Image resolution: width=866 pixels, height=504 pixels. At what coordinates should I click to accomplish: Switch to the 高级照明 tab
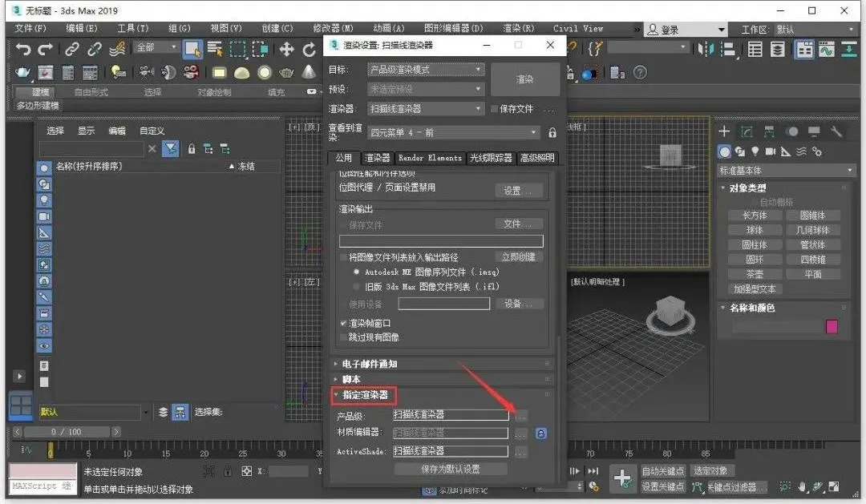tap(536, 158)
